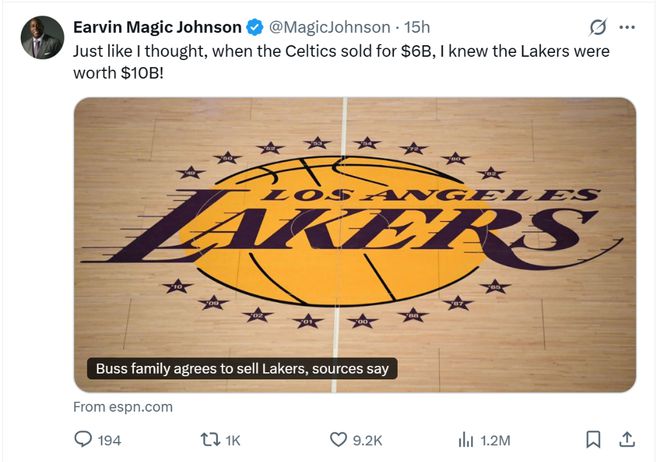
Task: Bookmark this Magic Johnson tweet
Action: click(593, 439)
